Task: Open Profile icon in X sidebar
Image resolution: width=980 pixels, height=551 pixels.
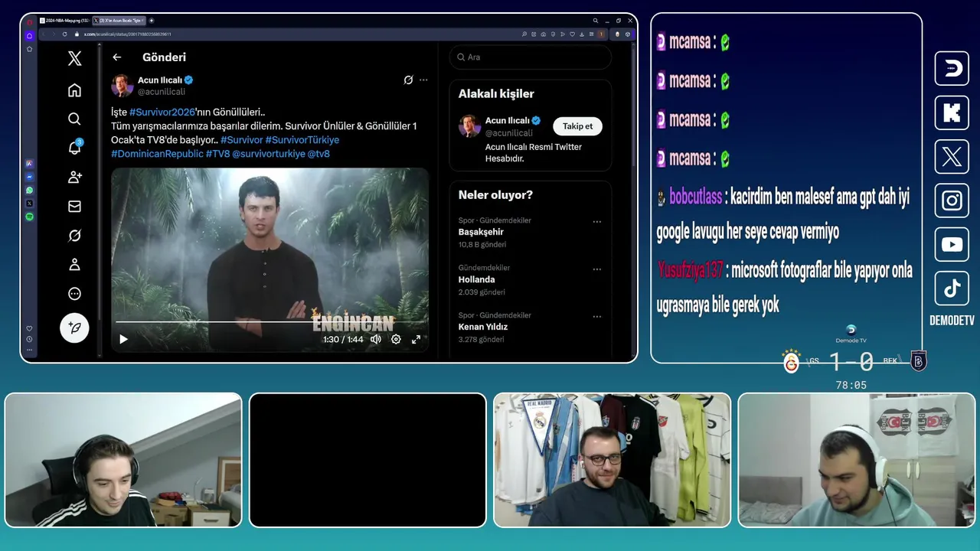Action: pyautogui.click(x=74, y=264)
